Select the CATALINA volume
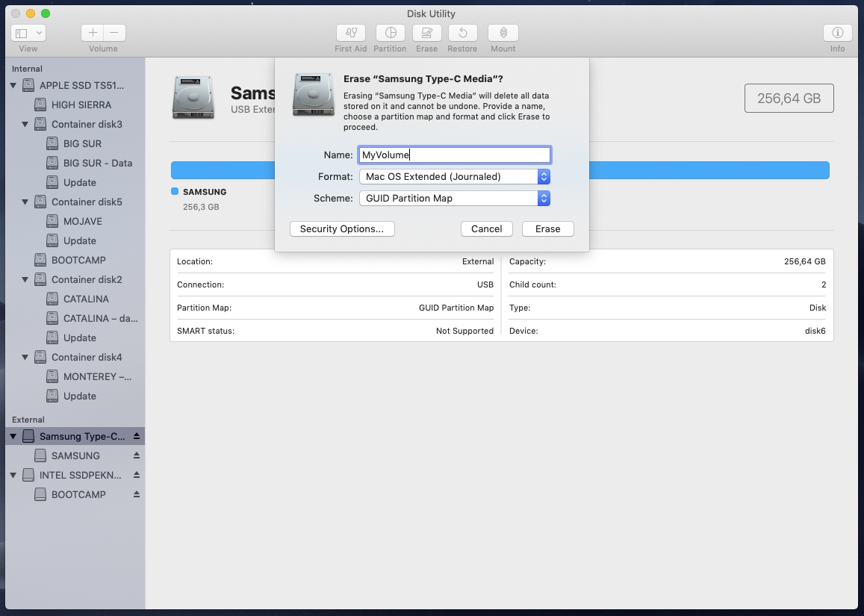 coord(75,299)
